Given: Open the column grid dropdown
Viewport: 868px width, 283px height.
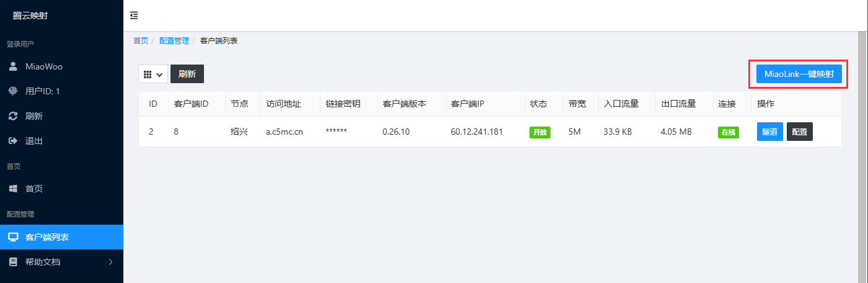Looking at the screenshot, I should (x=153, y=74).
